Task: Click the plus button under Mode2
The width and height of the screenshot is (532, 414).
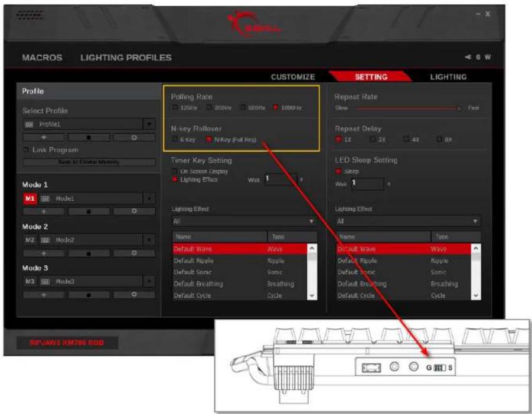Action: coord(44,253)
